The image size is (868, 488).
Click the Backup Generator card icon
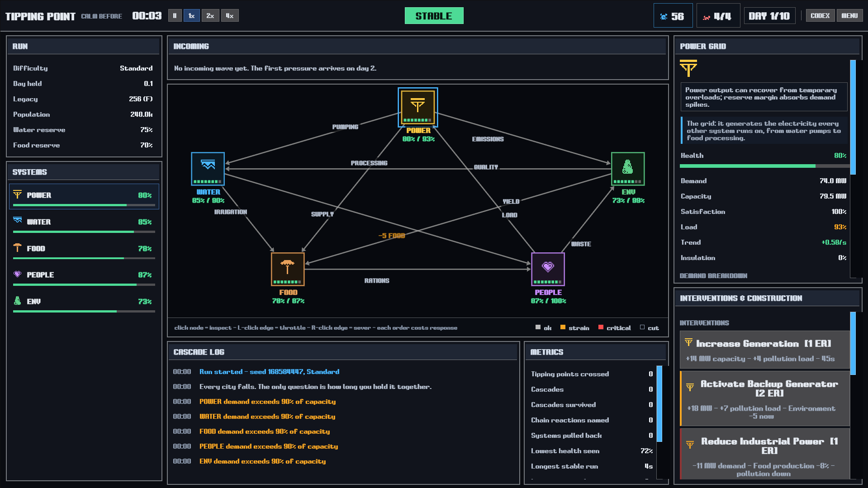(690, 387)
